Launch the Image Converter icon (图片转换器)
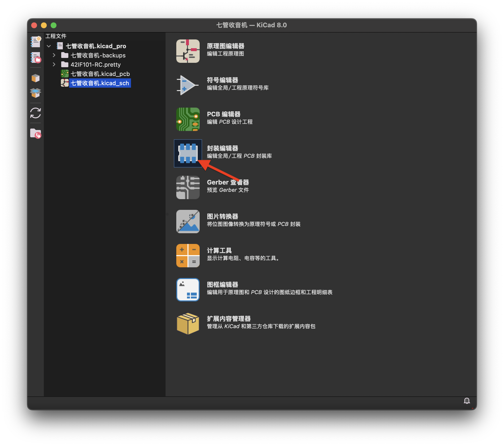 pyautogui.click(x=188, y=221)
